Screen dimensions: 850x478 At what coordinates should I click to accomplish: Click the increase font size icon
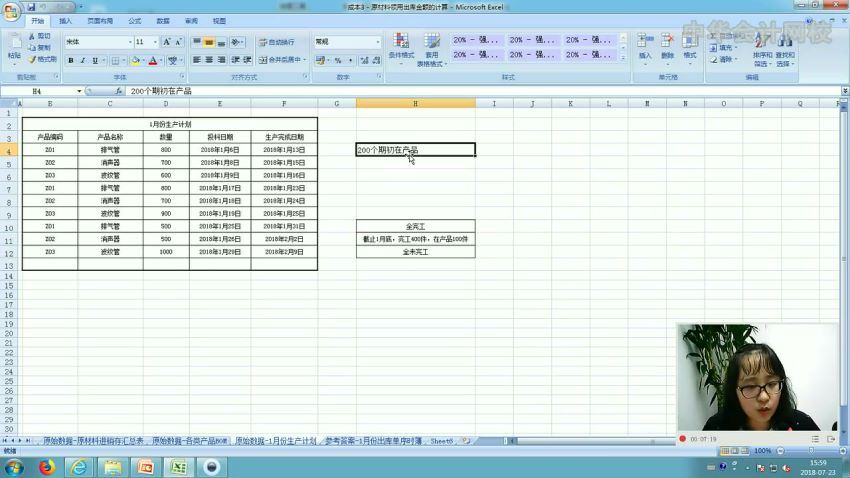click(167, 42)
